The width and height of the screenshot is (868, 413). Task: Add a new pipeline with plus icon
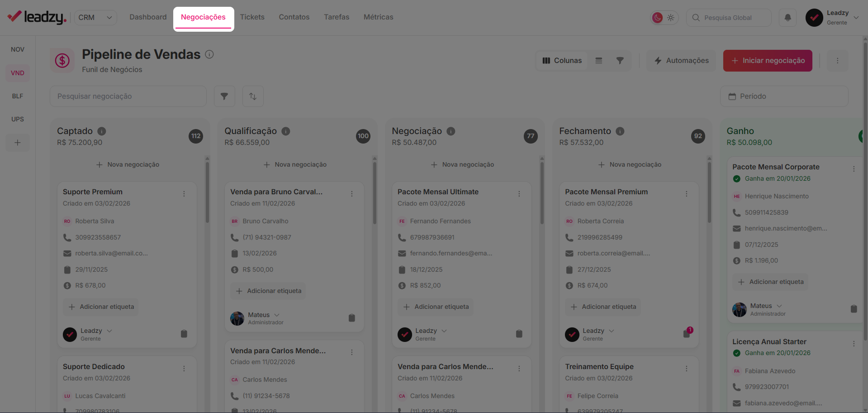18,143
